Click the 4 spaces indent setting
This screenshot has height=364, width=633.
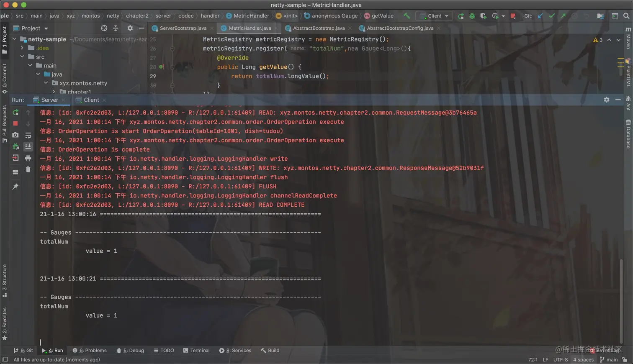click(x=583, y=359)
